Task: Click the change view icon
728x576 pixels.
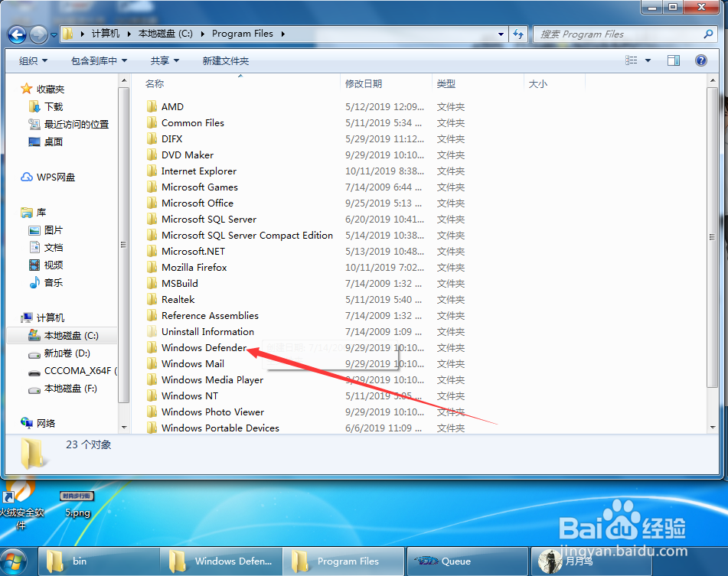Action: tap(631, 60)
